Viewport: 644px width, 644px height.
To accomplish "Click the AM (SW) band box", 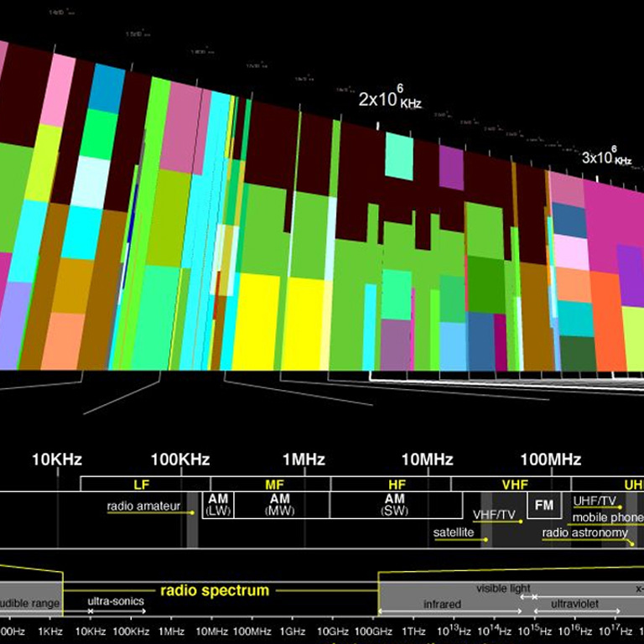I will 395,505.
